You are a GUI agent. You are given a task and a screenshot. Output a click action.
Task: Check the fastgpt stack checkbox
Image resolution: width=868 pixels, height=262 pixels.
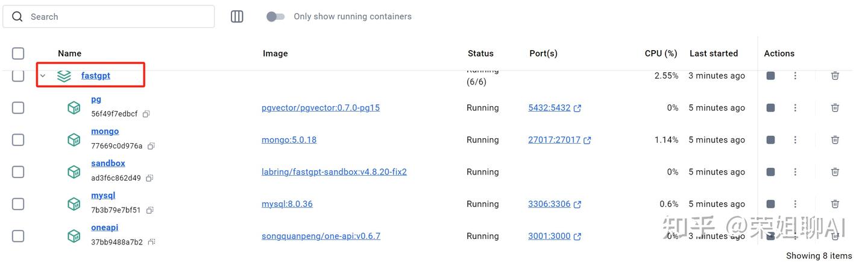[18, 75]
